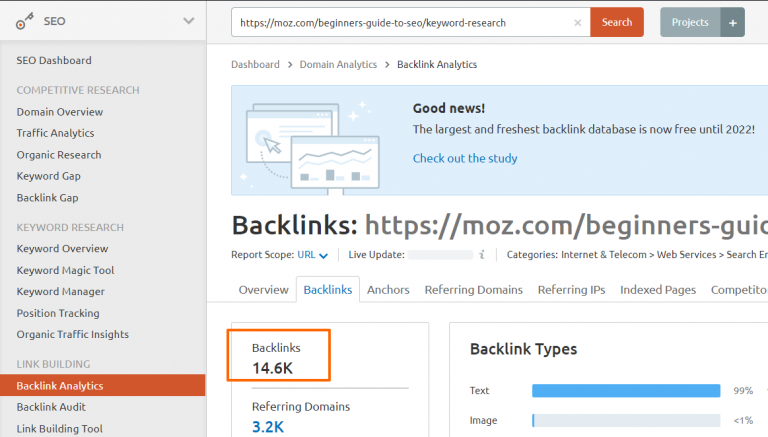Open Domain Overview in sidebar
The width and height of the screenshot is (768, 437).
click(60, 112)
